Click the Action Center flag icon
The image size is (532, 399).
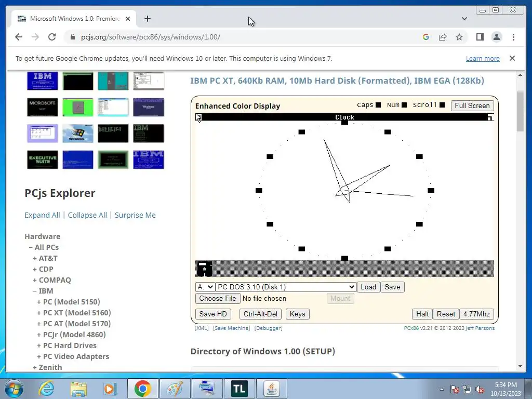(x=455, y=389)
